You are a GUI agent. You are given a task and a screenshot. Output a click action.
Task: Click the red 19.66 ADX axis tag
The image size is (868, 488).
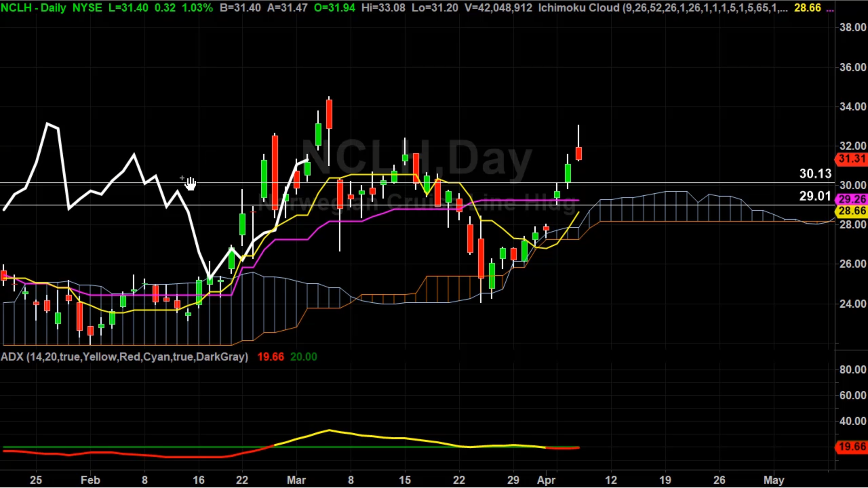pyautogui.click(x=851, y=447)
